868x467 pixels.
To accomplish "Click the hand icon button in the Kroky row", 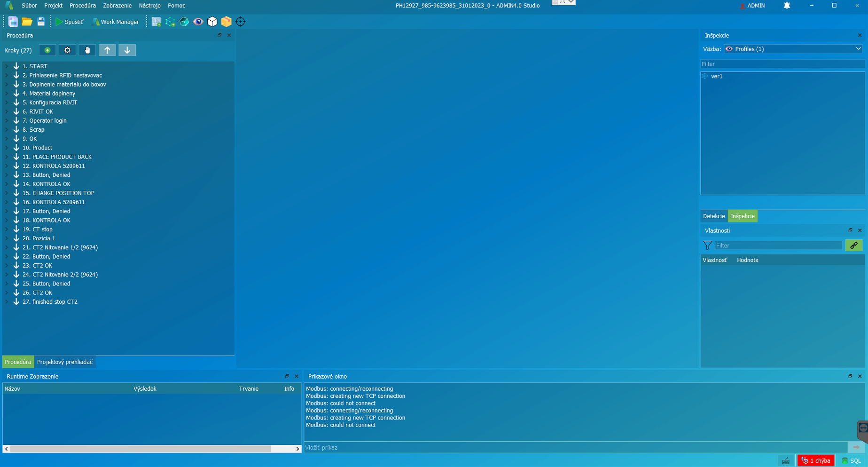I will [x=87, y=50].
